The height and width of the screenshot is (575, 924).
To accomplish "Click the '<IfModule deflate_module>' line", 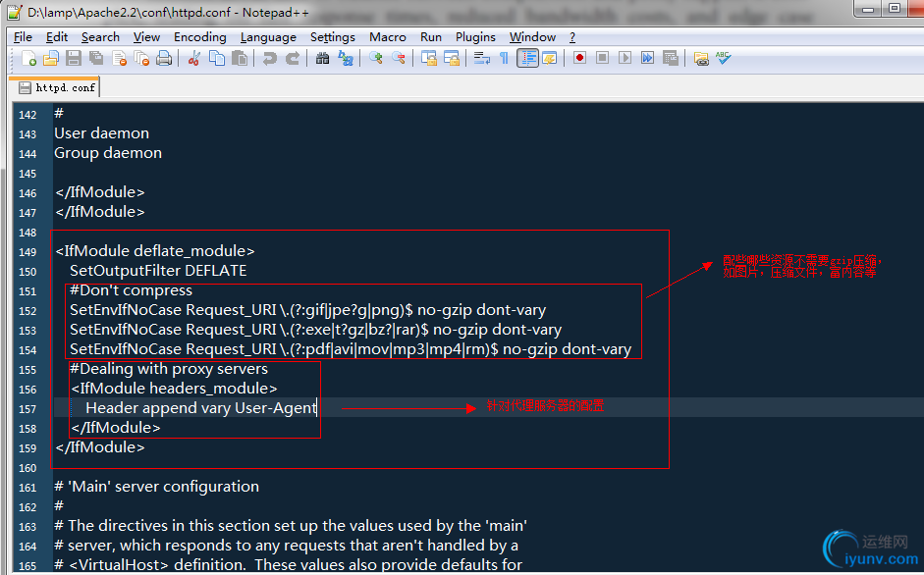I will (154, 251).
